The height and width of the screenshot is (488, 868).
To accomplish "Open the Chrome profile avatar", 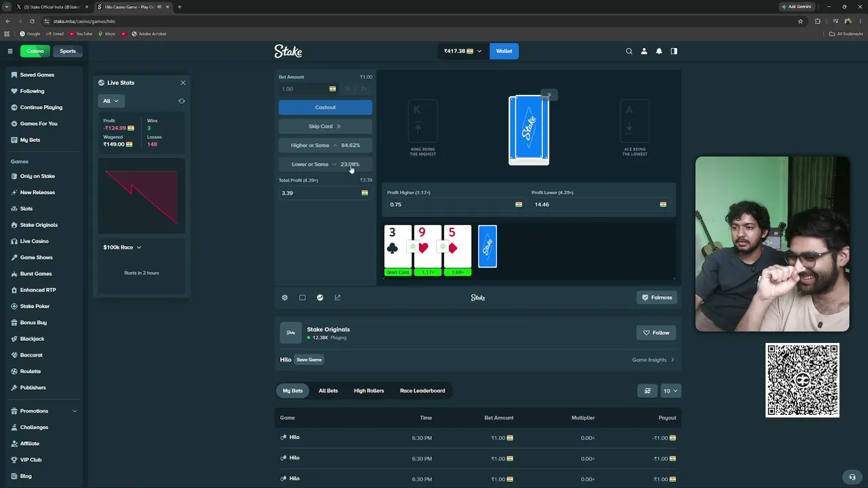I will tap(848, 21).
